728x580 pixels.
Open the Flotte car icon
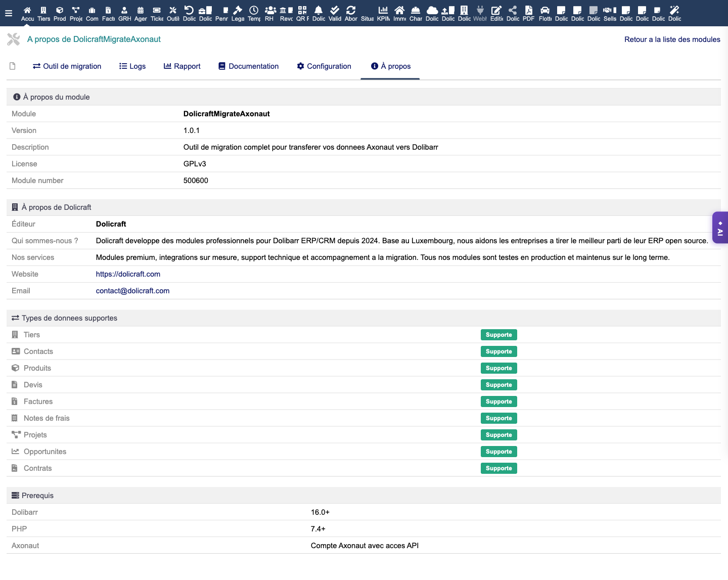(x=545, y=10)
